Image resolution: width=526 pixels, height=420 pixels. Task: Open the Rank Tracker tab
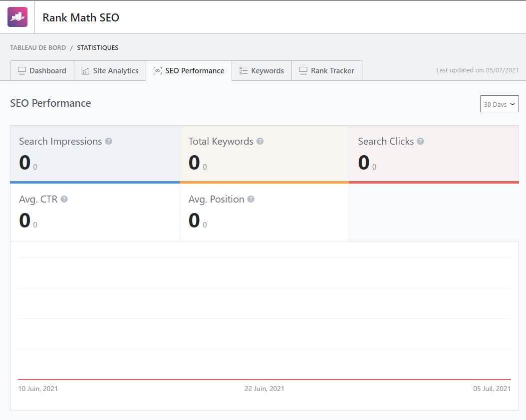tap(327, 70)
